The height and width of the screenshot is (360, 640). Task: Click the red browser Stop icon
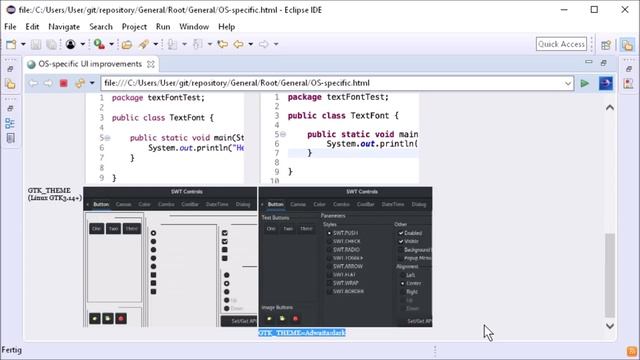click(x=64, y=83)
